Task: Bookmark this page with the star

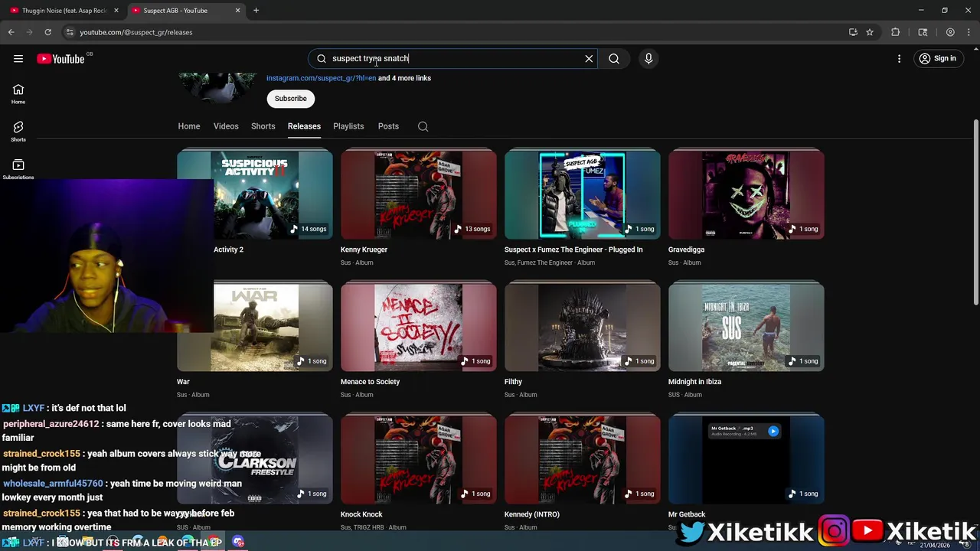Action: pyautogui.click(x=870, y=32)
